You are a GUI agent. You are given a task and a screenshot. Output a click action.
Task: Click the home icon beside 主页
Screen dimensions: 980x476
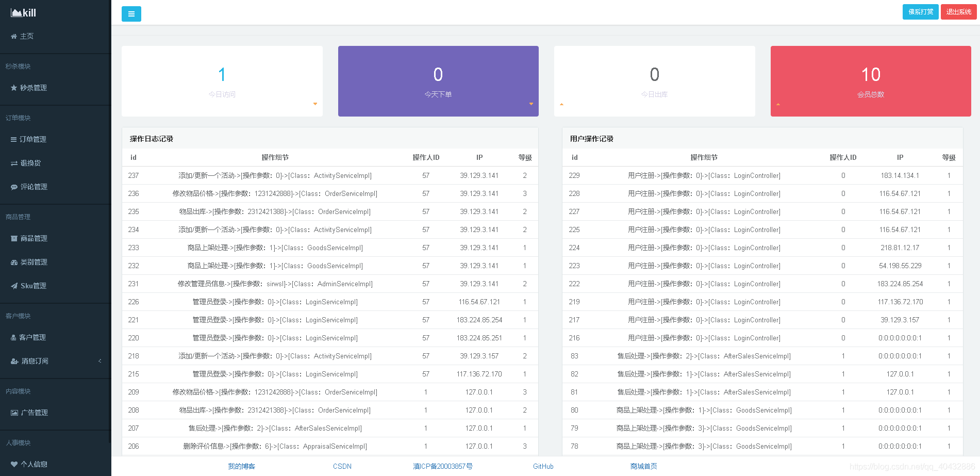click(14, 37)
